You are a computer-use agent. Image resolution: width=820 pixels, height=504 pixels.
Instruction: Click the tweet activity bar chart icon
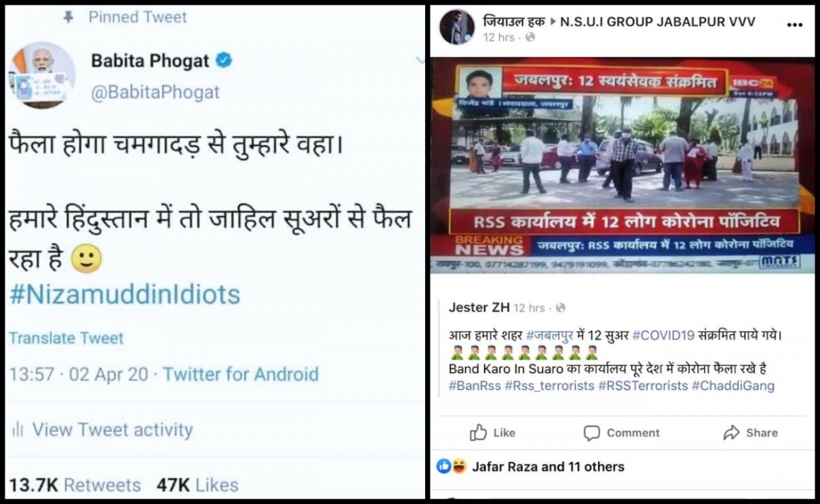click(x=17, y=430)
